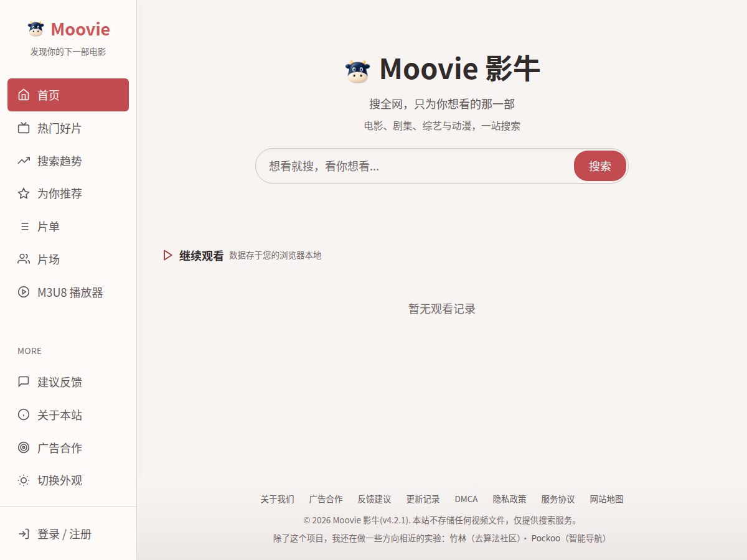
Task: Toggle appearance via sun icon beside 切换外观
Action: tap(24, 480)
